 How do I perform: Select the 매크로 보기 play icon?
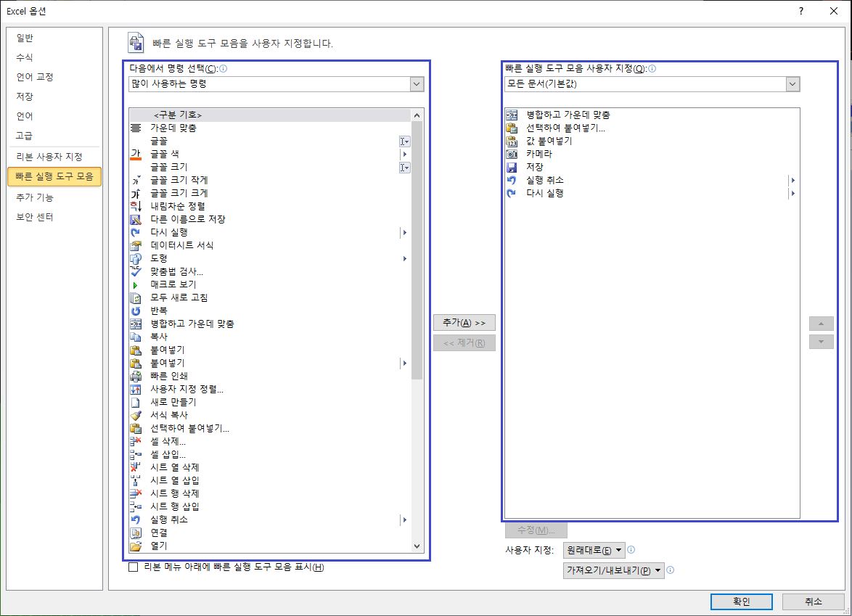(136, 284)
